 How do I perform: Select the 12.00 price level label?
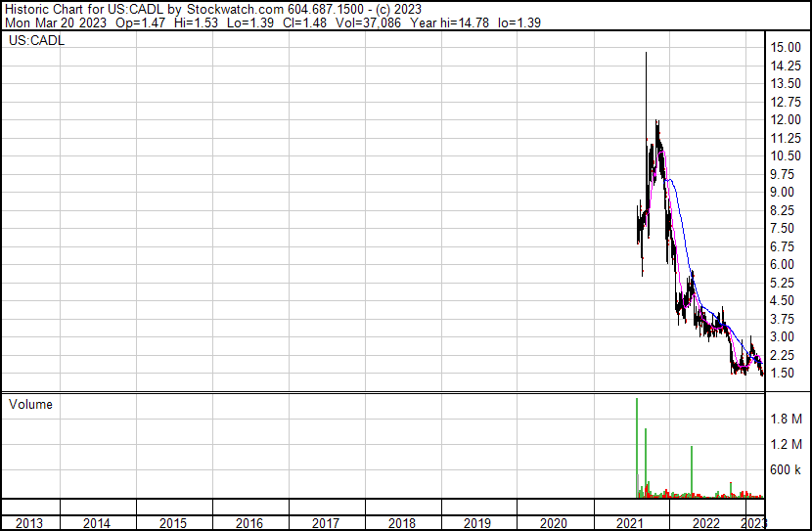point(786,119)
